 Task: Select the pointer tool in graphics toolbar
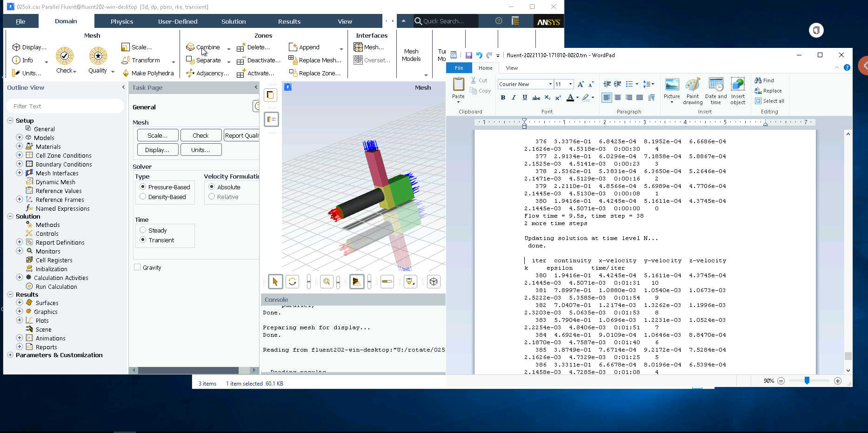pyautogui.click(x=275, y=281)
